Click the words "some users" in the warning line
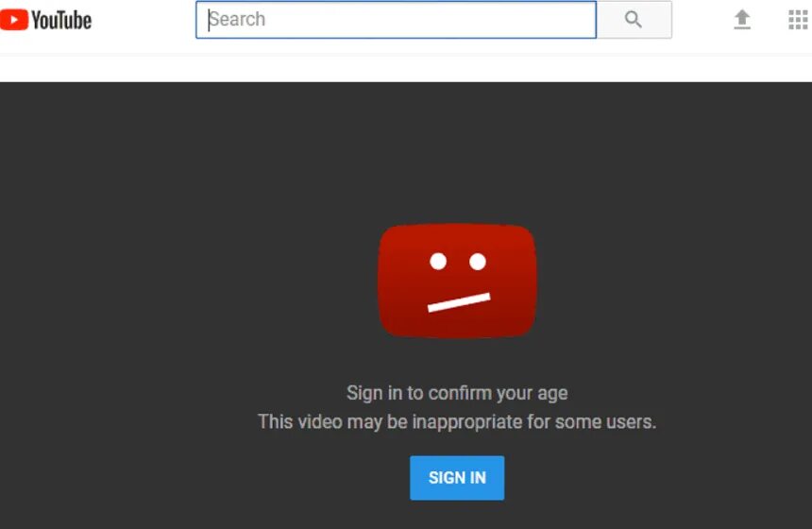Image resolution: width=812 pixels, height=529 pixels. point(605,421)
